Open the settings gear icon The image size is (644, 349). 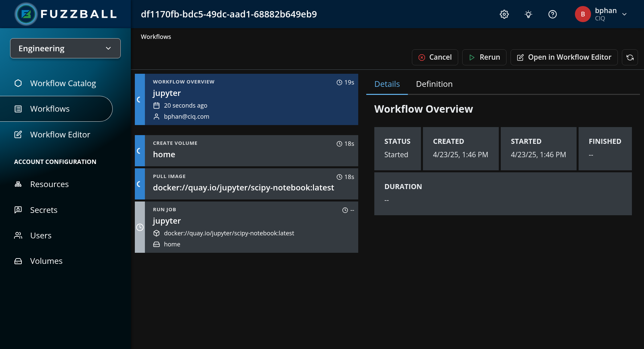tap(504, 14)
